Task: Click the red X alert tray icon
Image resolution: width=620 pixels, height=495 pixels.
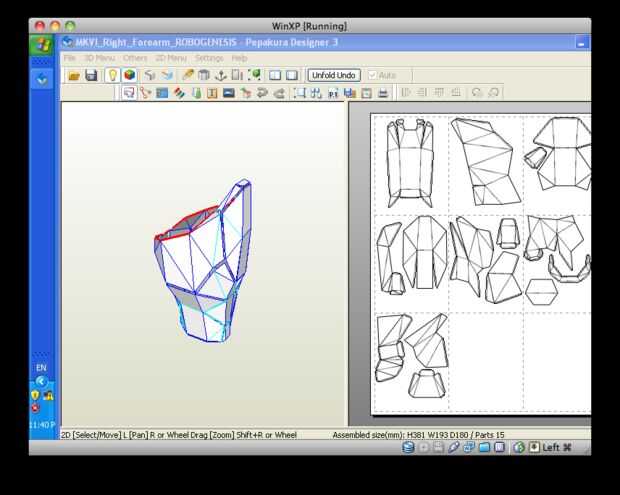Action: [x=35, y=408]
